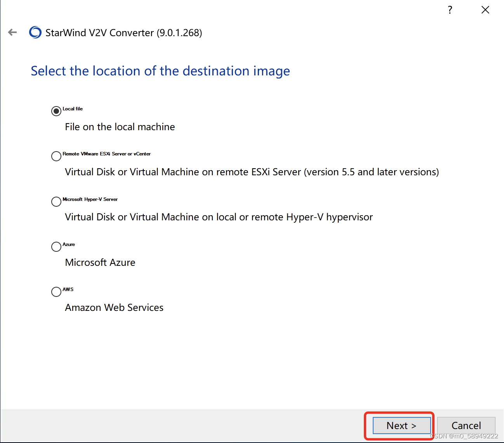Click the 'StarWind V2V Converter' title text
This screenshot has height=443, width=504.
124,33
